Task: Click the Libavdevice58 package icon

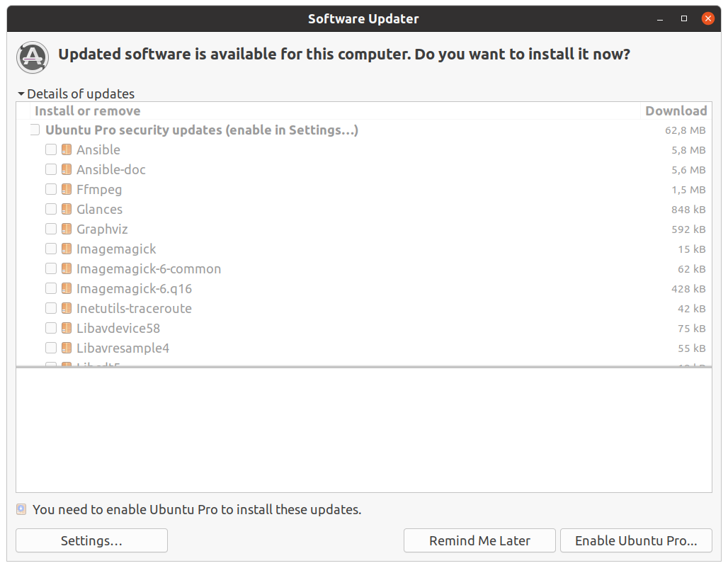Action: 67,329
